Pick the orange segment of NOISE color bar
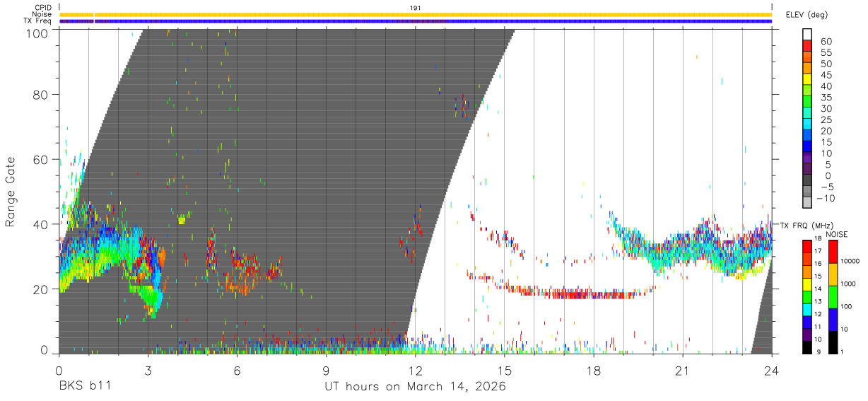 [833, 273]
